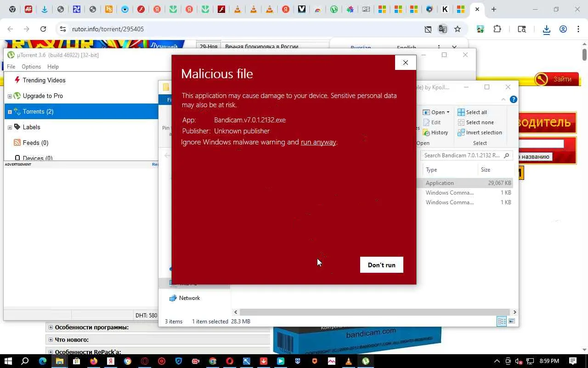Open file History in Explorer ribbon
Screen dimensions: 588x368
point(435,132)
